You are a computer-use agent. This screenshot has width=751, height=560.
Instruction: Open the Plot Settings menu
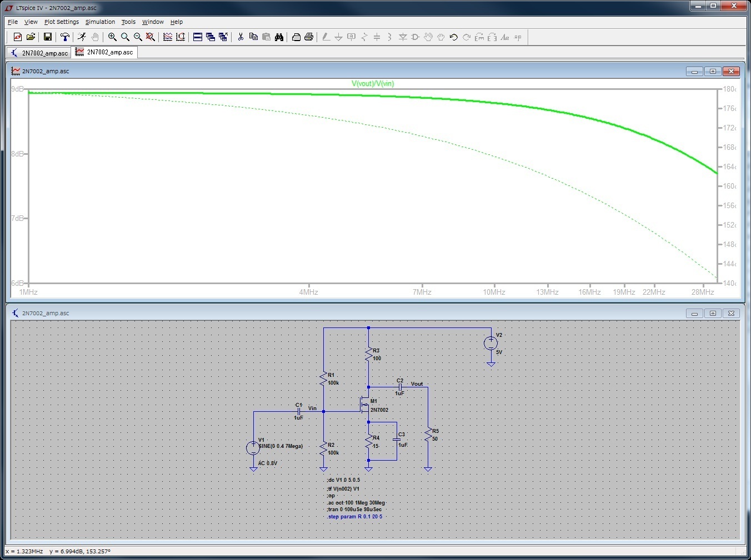(x=61, y=22)
